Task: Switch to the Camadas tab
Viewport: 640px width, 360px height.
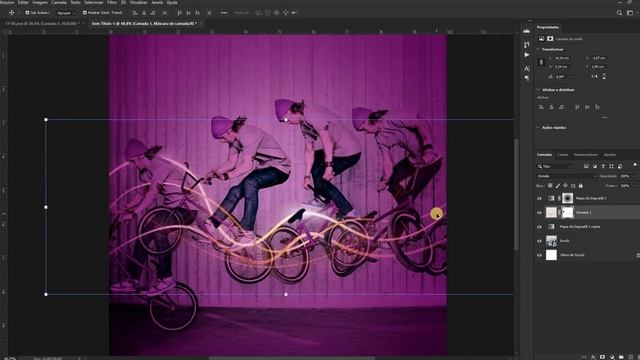Action: [x=544, y=155]
